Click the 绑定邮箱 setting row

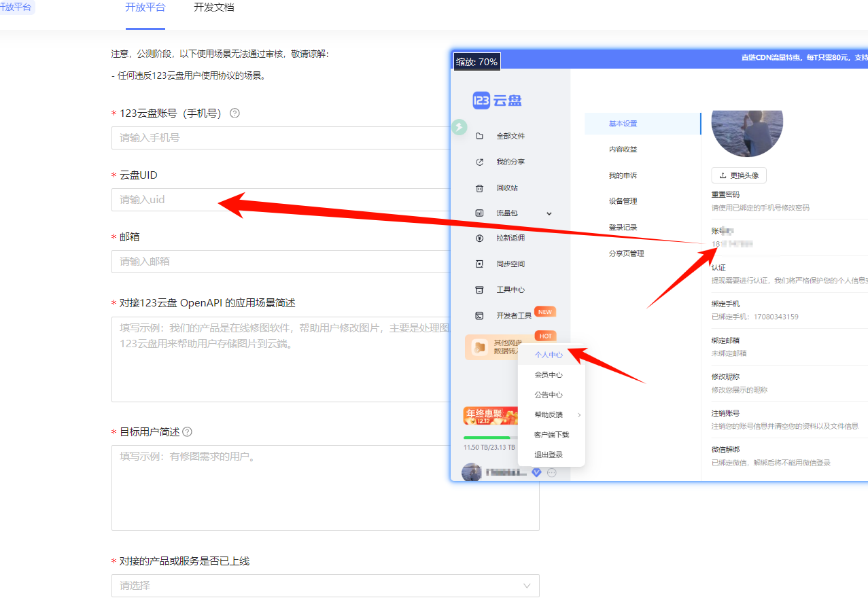[x=789, y=347]
